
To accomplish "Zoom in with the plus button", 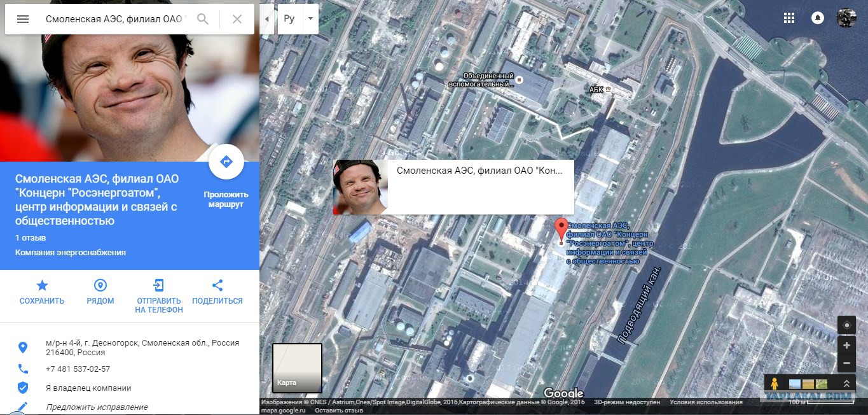I will pos(846,346).
